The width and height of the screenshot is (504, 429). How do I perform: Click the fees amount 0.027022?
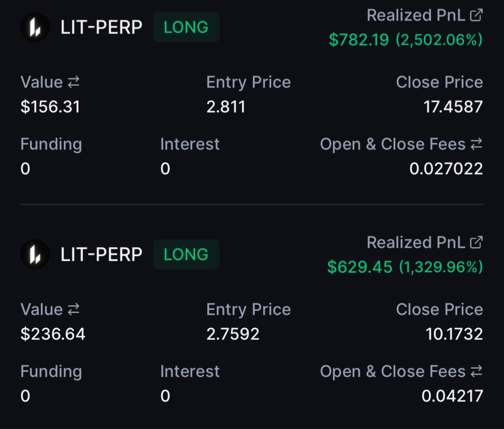pos(446,169)
